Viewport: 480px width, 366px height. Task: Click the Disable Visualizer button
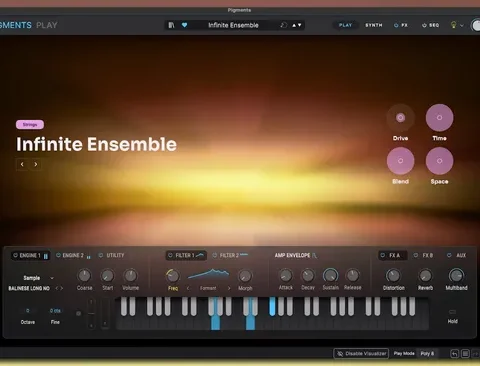pyautogui.click(x=361, y=353)
